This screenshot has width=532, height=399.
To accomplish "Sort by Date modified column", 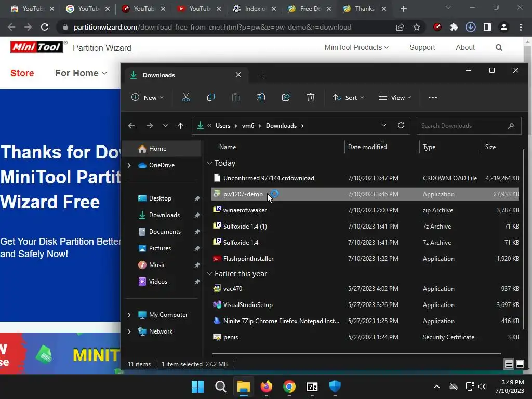I will tap(367, 147).
